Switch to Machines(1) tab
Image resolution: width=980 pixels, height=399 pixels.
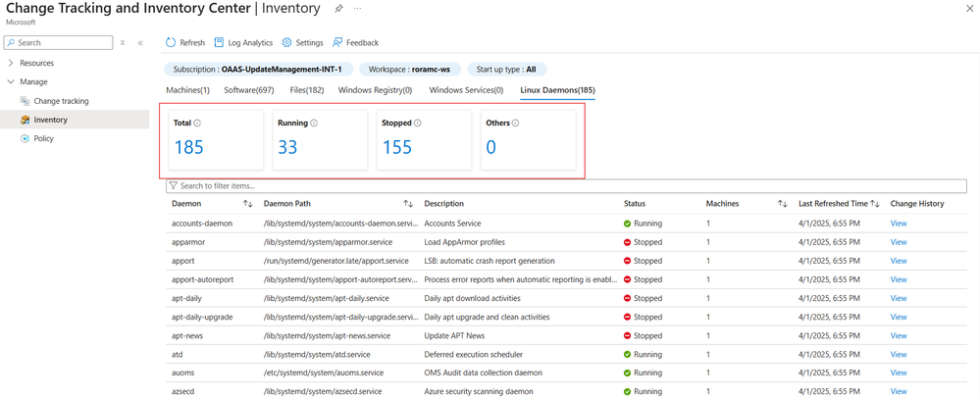tap(187, 90)
